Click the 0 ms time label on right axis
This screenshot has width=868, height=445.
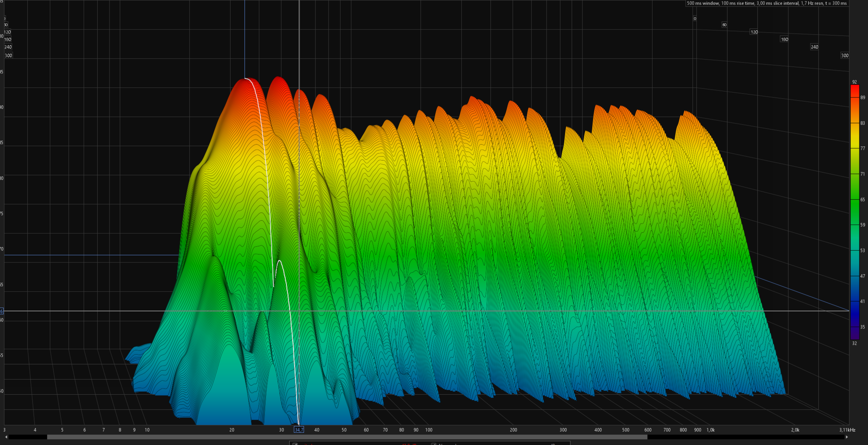click(695, 19)
